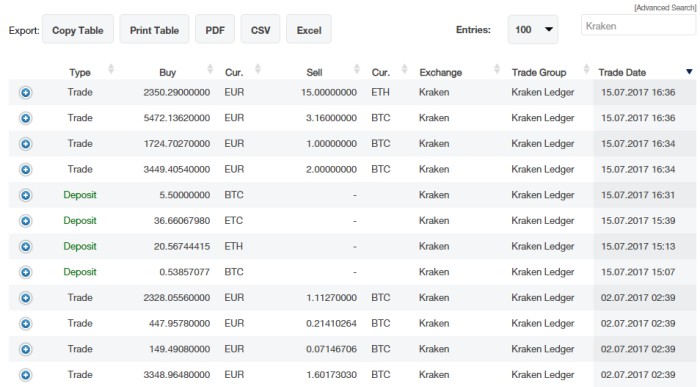Expand the 3348.9648 EUR trade row
This screenshot has height=387, width=700.
pos(25,375)
